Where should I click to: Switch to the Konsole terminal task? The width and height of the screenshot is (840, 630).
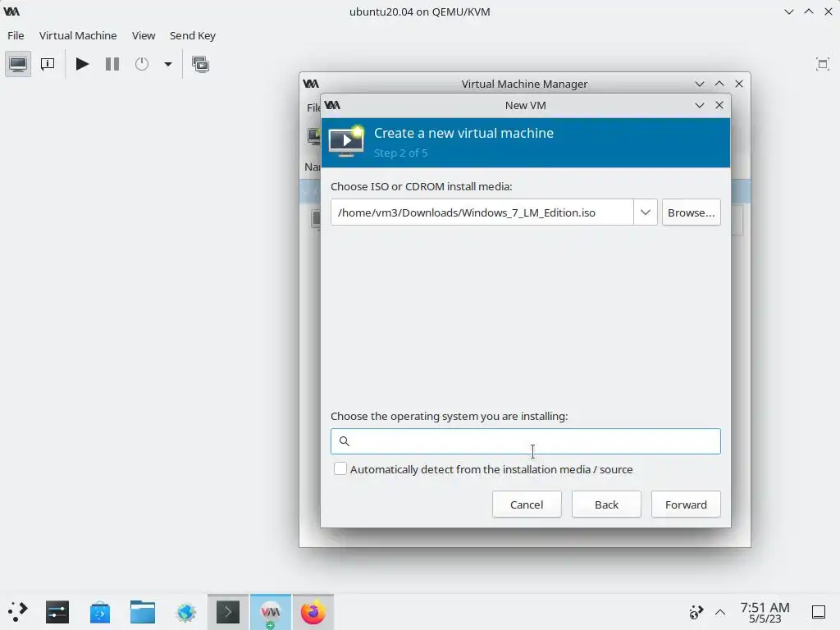(x=228, y=612)
